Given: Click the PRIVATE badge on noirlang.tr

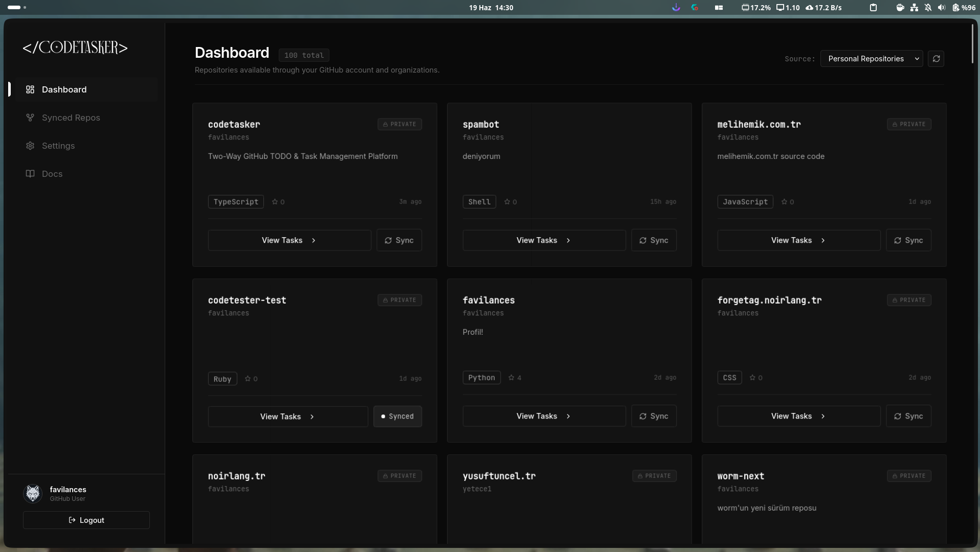Looking at the screenshot, I should pyautogui.click(x=399, y=476).
